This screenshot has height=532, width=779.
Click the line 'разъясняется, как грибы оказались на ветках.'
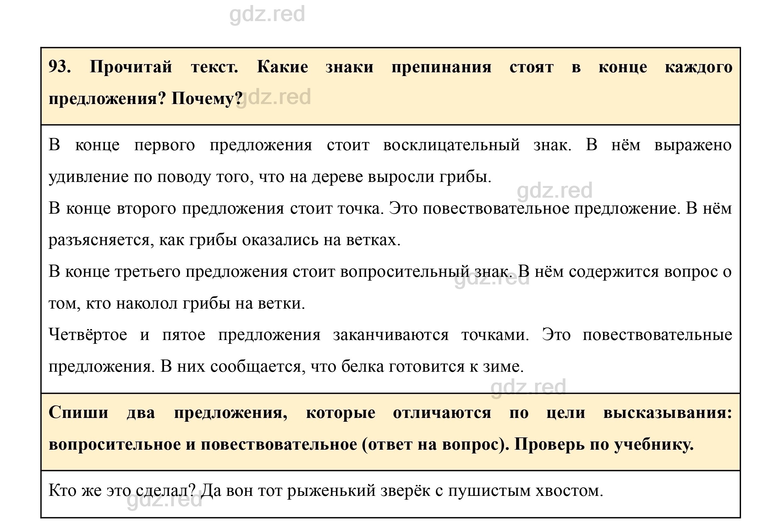[225, 240]
